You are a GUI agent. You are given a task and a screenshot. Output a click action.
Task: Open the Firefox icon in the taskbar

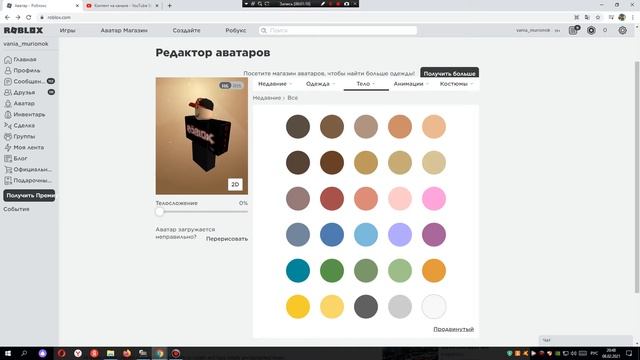pyautogui.click(x=127, y=353)
